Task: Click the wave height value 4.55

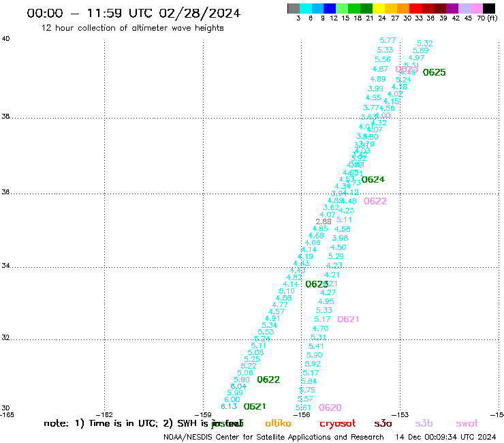Action: coord(373,98)
